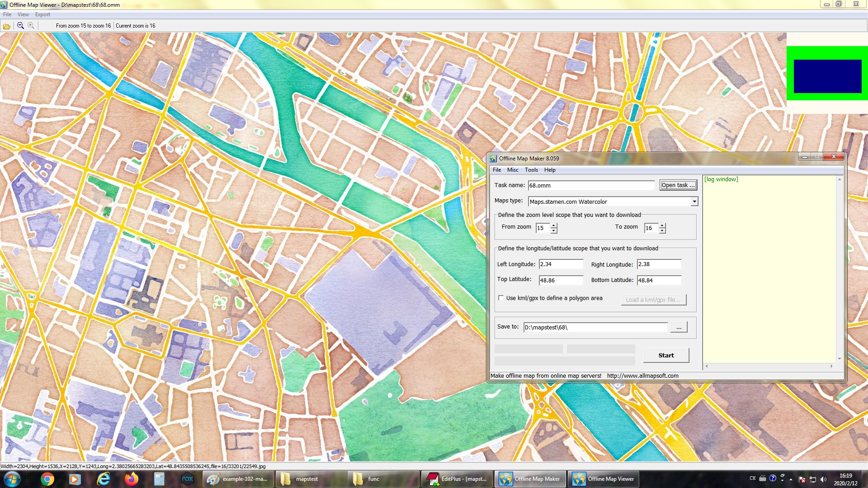Click the Top Latitude field
This screenshot has height=488, width=868.
pos(561,280)
